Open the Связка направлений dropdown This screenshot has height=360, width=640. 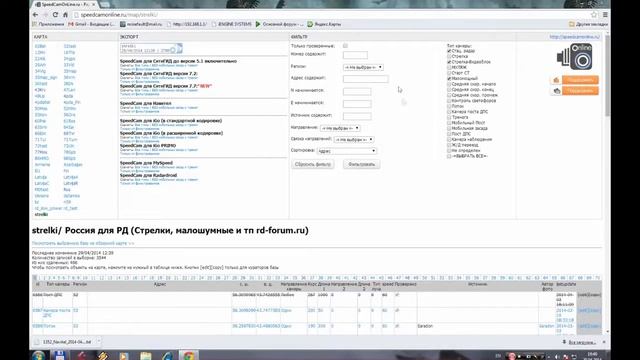tap(353, 140)
